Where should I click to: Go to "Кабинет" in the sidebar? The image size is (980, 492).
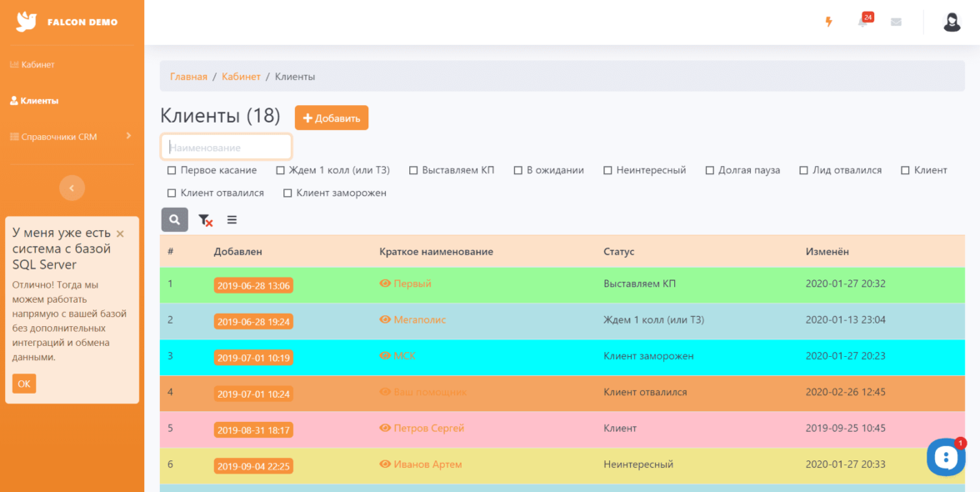click(x=37, y=64)
